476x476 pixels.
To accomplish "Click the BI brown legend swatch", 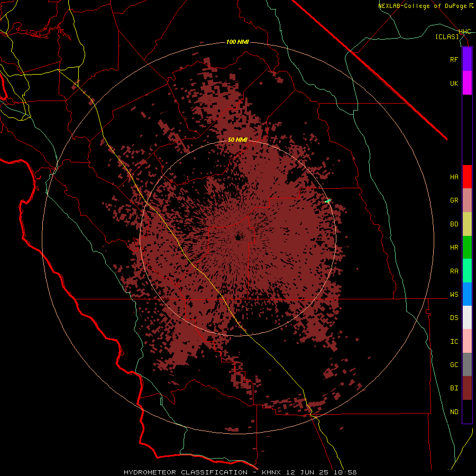I will tap(467, 388).
